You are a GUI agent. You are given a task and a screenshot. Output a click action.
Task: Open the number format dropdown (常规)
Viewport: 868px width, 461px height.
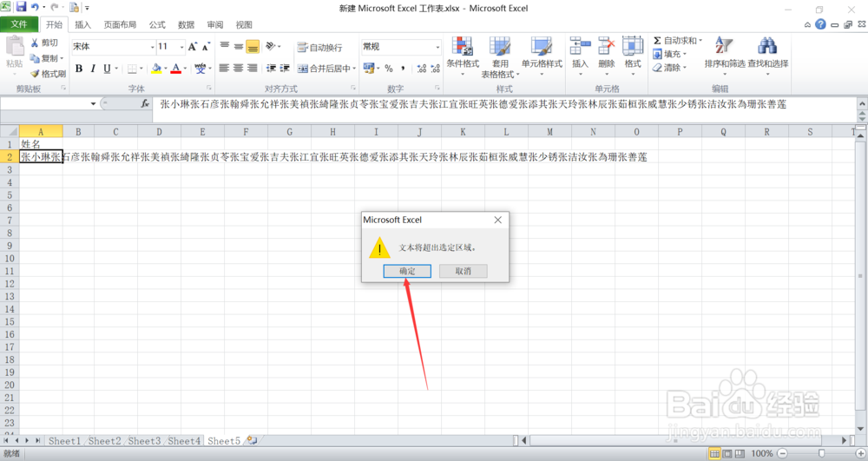coord(437,47)
